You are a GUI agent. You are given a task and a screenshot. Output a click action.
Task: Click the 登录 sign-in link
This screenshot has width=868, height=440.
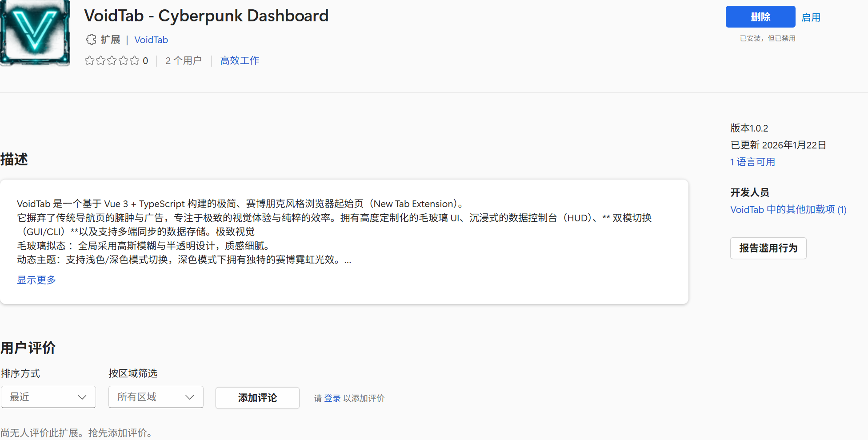click(x=332, y=398)
